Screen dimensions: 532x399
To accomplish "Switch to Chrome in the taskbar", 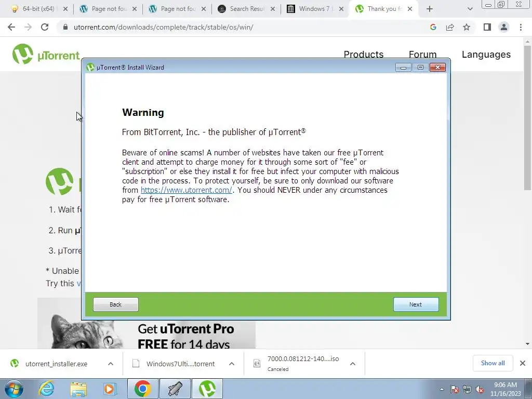I will (142, 389).
